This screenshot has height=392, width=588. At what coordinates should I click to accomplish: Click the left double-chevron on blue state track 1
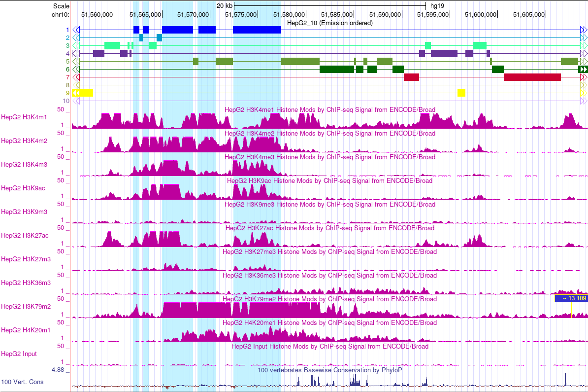(x=75, y=30)
